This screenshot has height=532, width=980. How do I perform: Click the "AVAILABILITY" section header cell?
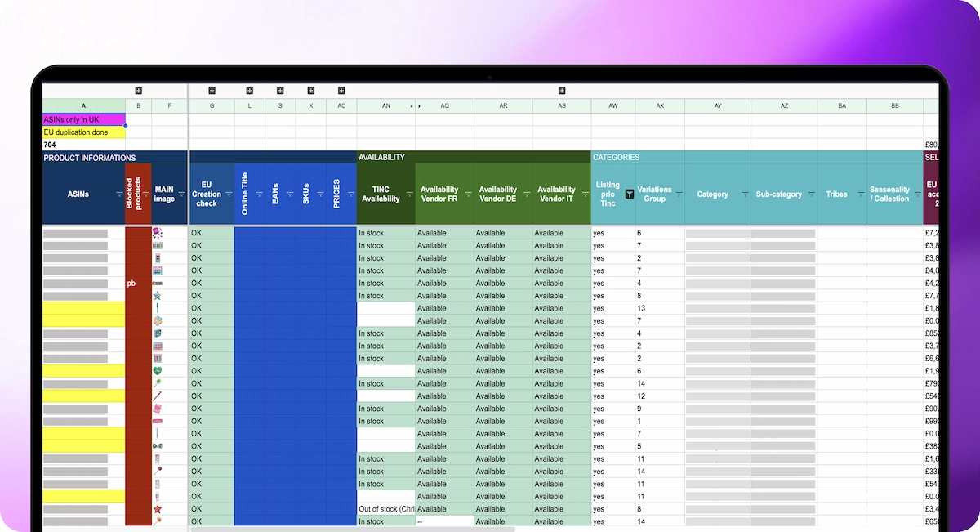(474, 157)
